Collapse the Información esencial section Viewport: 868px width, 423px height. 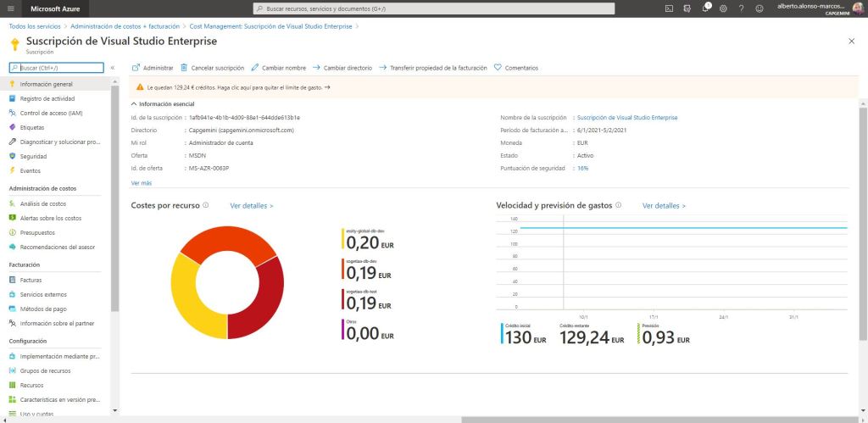coord(135,103)
